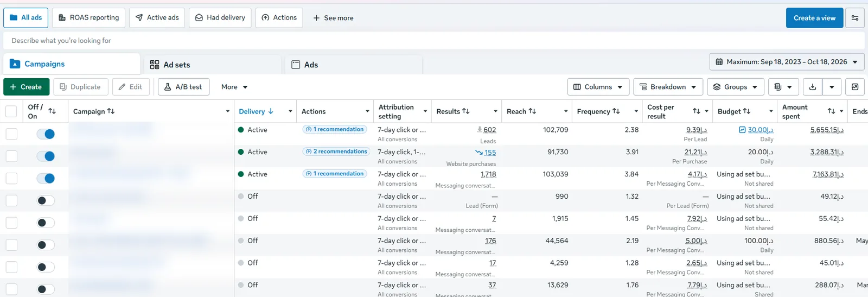Open the Attribution setting column dropdown
The width and height of the screenshot is (868, 297).
(x=425, y=111)
